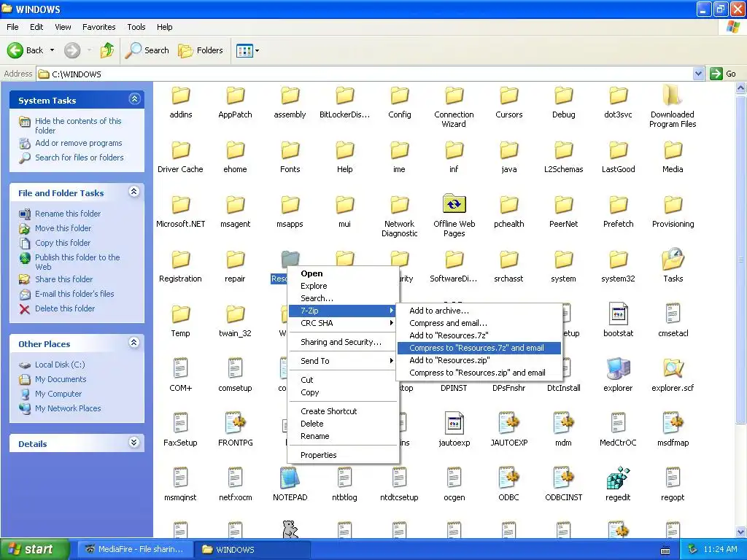Click the Forward navigation arrow

point(72,50)
